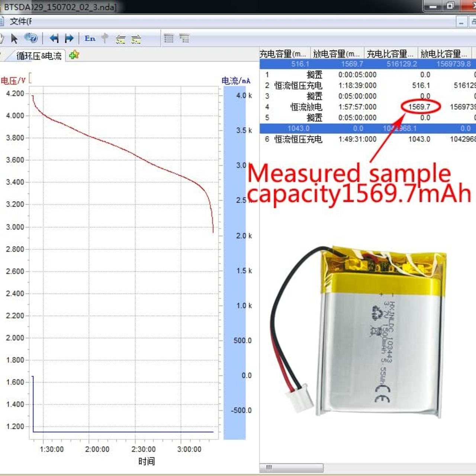Image resolution: width=476 pixels, height=476 pixels.
Task: Go to next with blue right arrow
Action: coord(69,38)
